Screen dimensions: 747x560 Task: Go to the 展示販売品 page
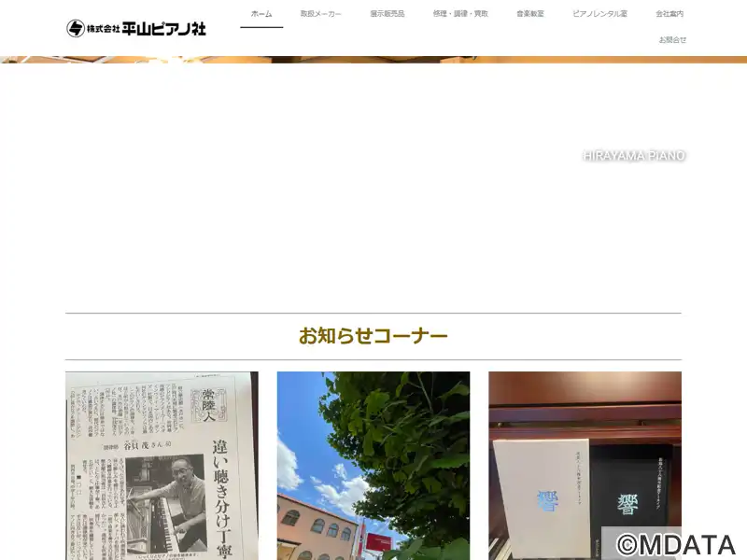tap(388, 14)
